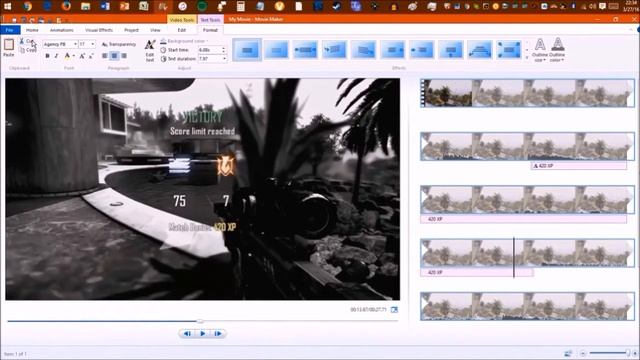The width and height of the screenshot is (640, 360).
Task: Switch to the Format tab under Text Tools
Action: click(210, 30)
